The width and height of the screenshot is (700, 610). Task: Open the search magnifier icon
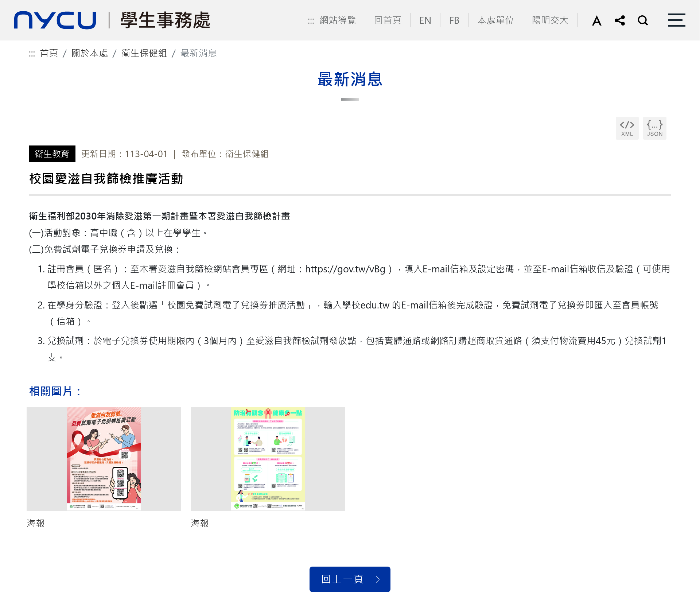[643, 20]
